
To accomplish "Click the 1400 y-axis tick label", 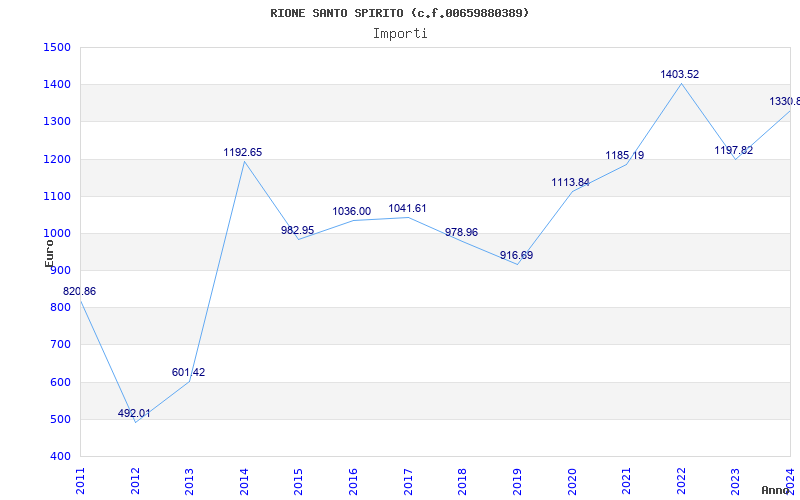I will click(57, 85).
